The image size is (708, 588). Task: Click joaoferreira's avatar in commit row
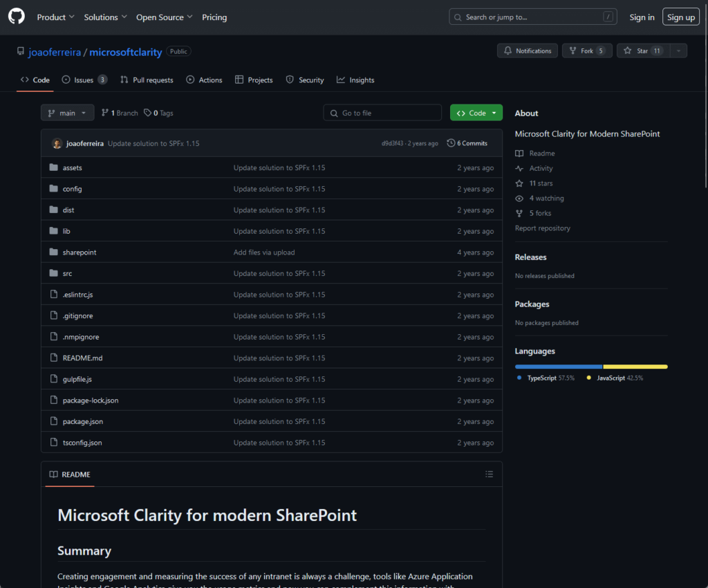pos(57,144)
